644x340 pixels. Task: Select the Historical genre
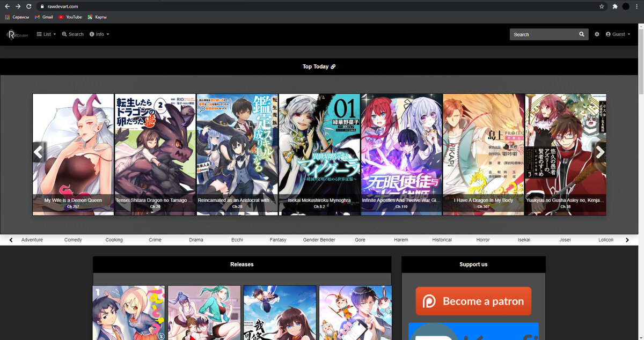coord(442,240)
